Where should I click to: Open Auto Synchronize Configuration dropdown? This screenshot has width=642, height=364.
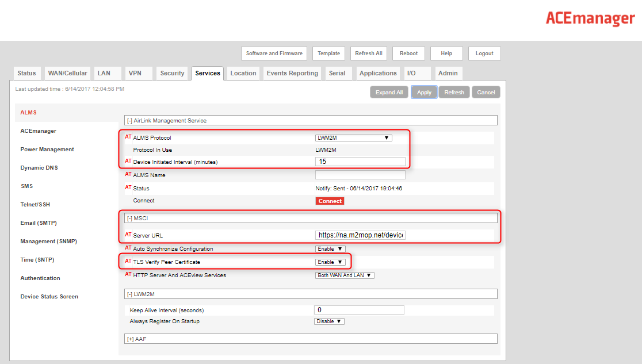point(330,249)
